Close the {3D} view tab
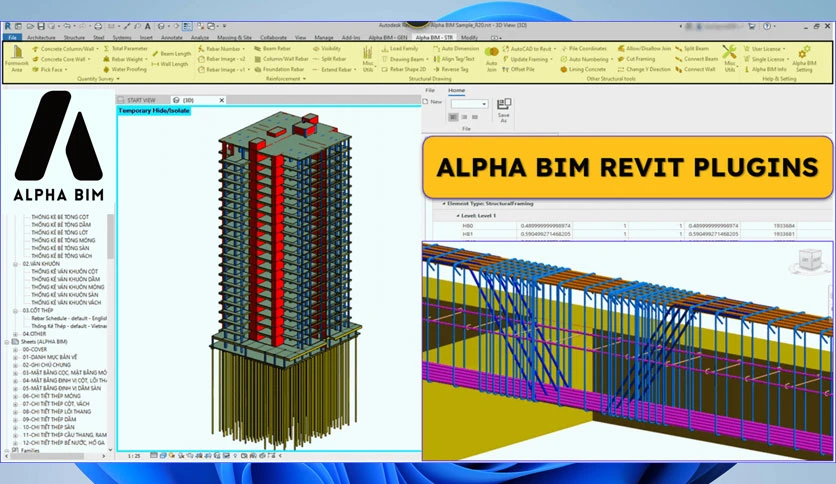Screen dimensions: 836x484 (222, 100)
